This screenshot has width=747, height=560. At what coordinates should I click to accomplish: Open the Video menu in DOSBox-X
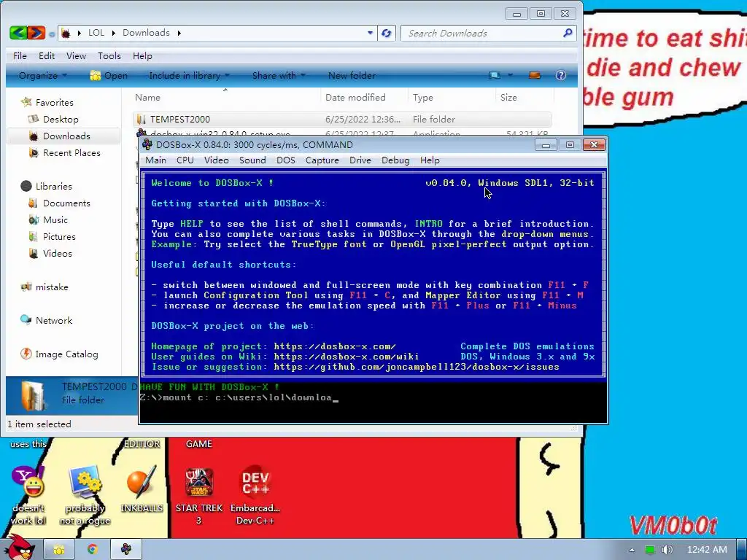[x=216, y=160]
